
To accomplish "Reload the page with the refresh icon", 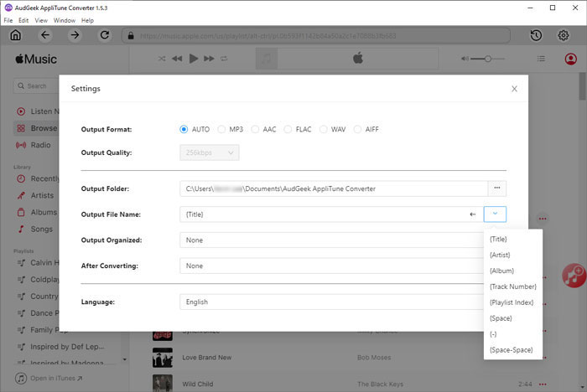I will pos(105,35).
